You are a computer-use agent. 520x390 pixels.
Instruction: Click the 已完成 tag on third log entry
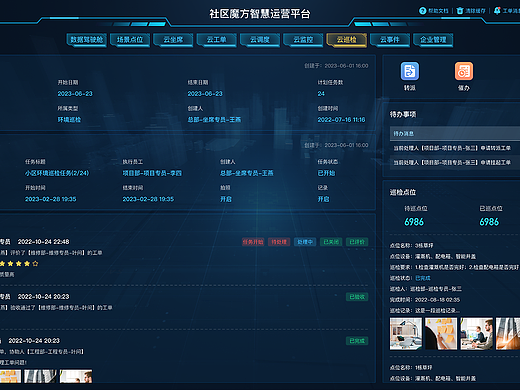357,341
